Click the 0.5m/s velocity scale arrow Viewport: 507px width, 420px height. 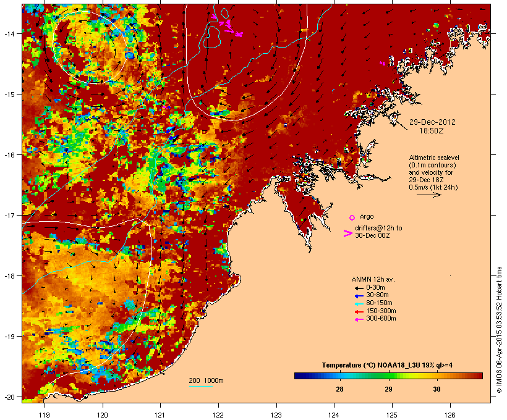click(428, 195)
